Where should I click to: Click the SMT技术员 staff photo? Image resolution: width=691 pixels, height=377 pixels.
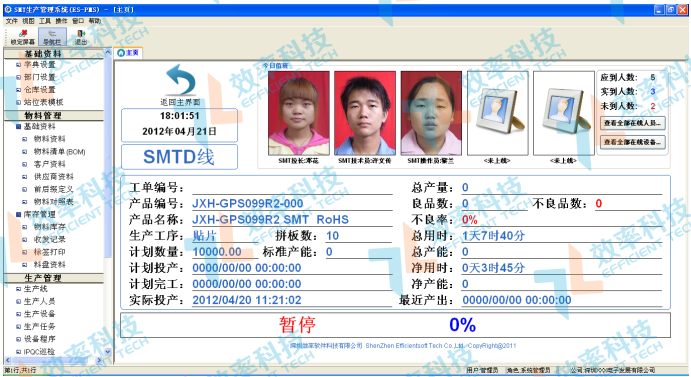click(365, 113)
